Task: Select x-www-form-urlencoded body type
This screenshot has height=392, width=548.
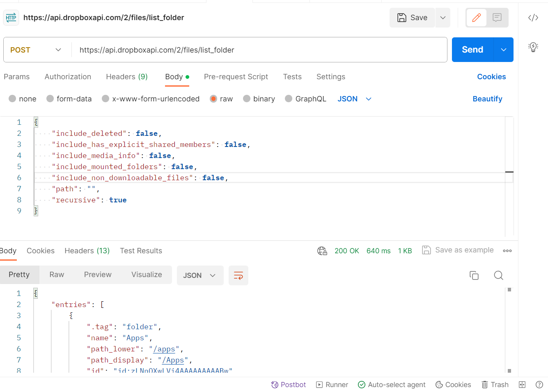Action: [x=151, y=99]
